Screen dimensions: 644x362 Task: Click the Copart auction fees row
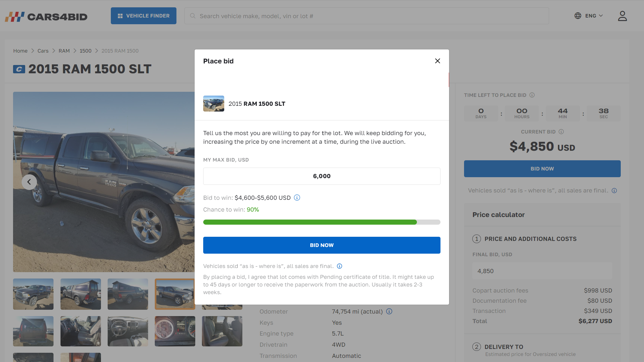(x=542, y=290)
